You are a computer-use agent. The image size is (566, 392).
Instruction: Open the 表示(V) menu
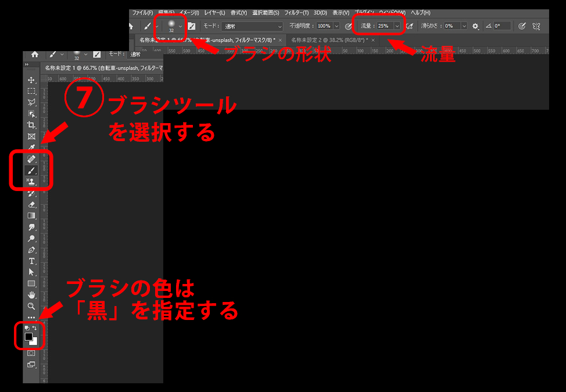point(341,13)
